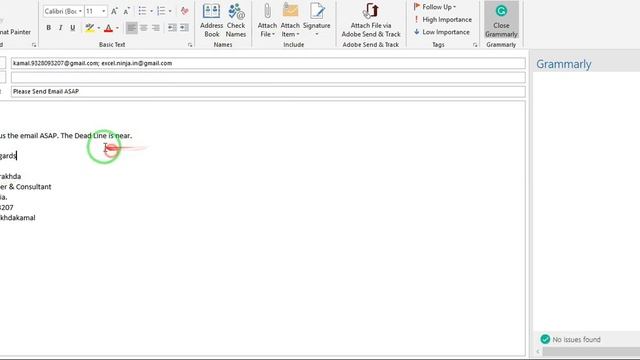Clear all formatting
Viewport: 640px width, 360px height.
pos(184,11)
